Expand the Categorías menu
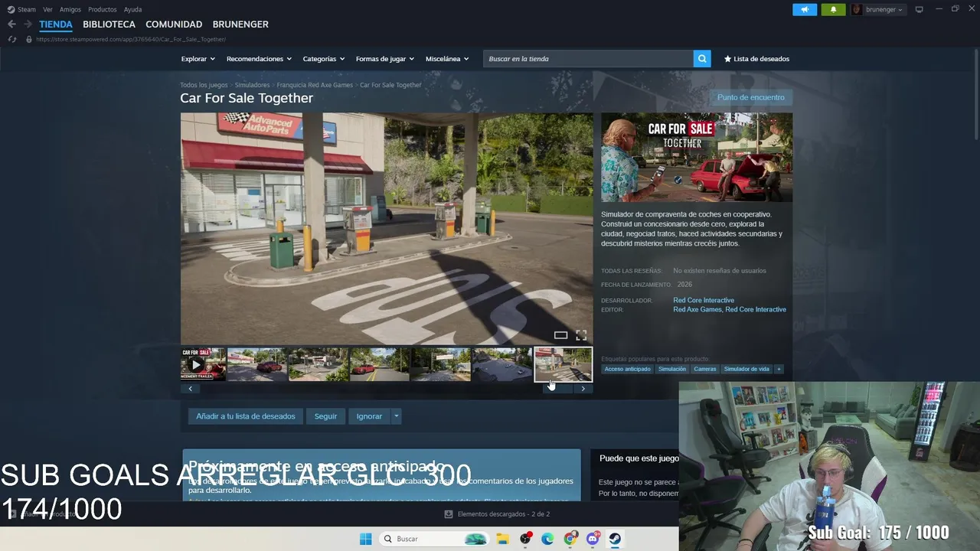The height and width of the screenshot is (551, 980). coord(323,59)
